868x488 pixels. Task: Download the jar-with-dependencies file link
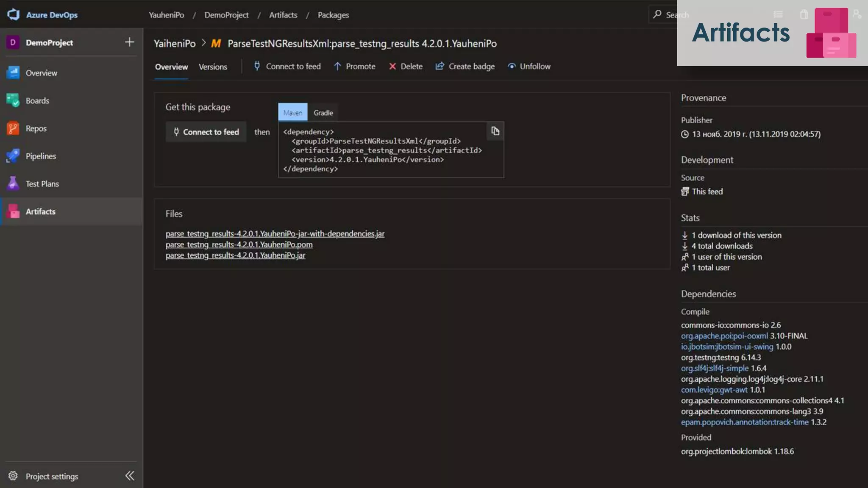click(275, 234)
